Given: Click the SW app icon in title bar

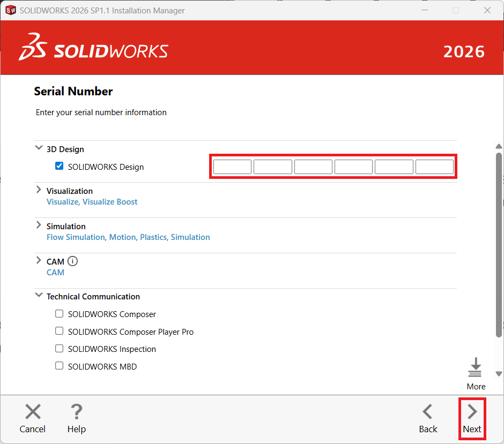Looking at the screenshot, I should pos(10,10).
